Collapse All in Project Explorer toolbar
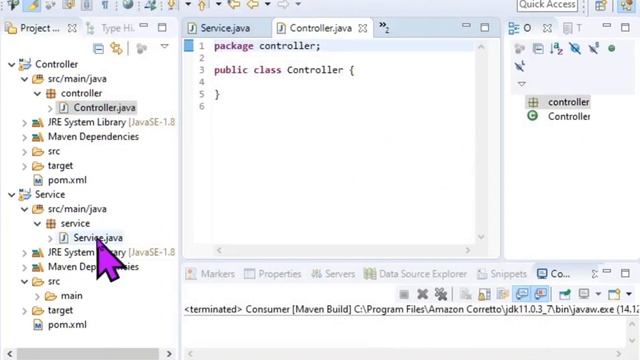This screenshot has width=640, height=360. coord(98,49)
